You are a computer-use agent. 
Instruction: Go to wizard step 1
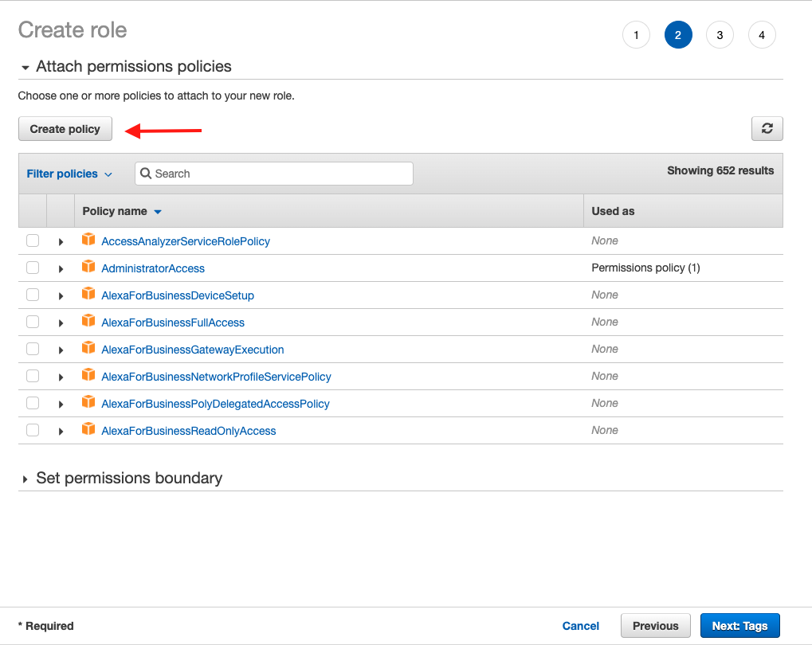[x=636, y=35]
